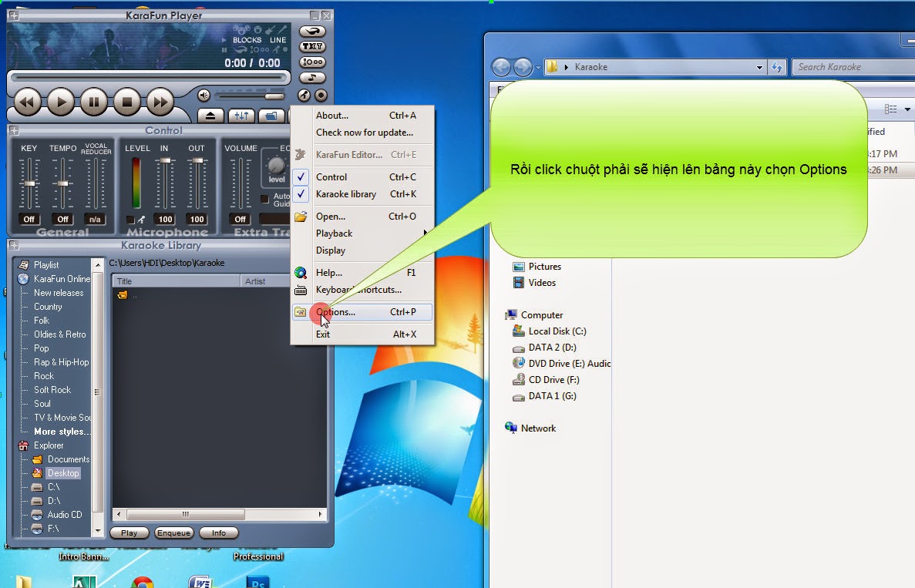
Task: Open the Explorer address bar dropdown
Action: click(759, 67)
